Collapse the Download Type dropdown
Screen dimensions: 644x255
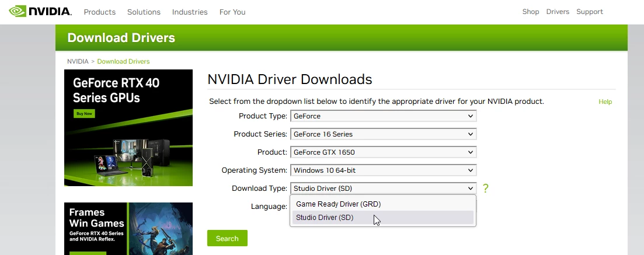pyautogui.click(x=383, y=188)
